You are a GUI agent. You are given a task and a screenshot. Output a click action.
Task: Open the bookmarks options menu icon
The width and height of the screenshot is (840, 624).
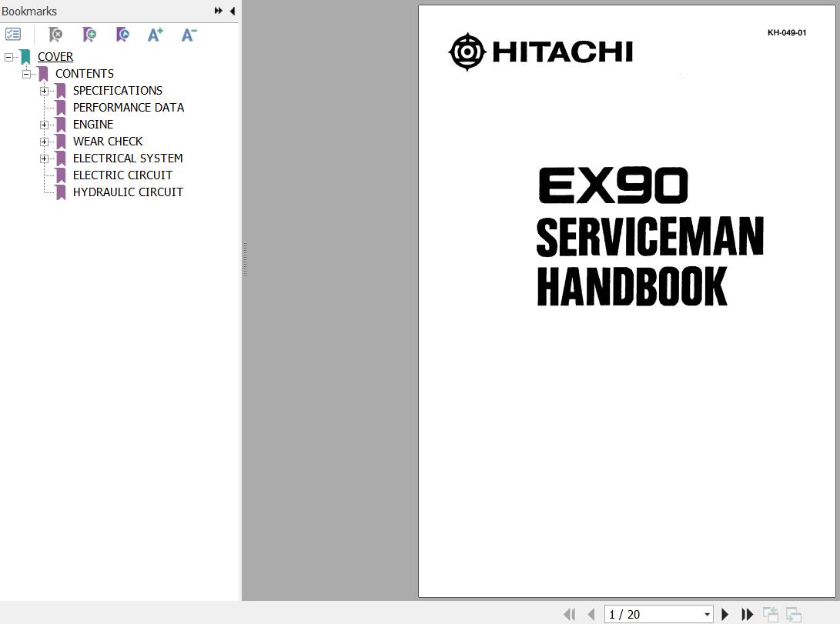pos(13,35)
